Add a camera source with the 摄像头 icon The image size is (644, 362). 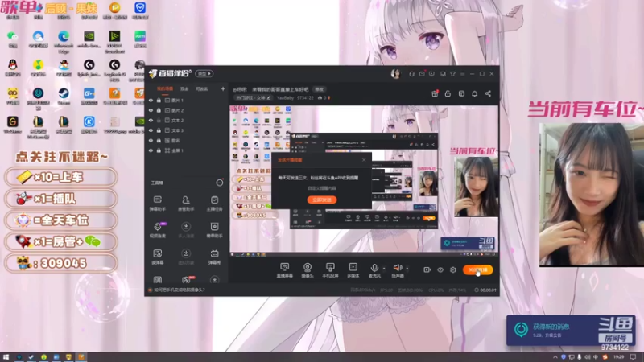coord(308,270)
